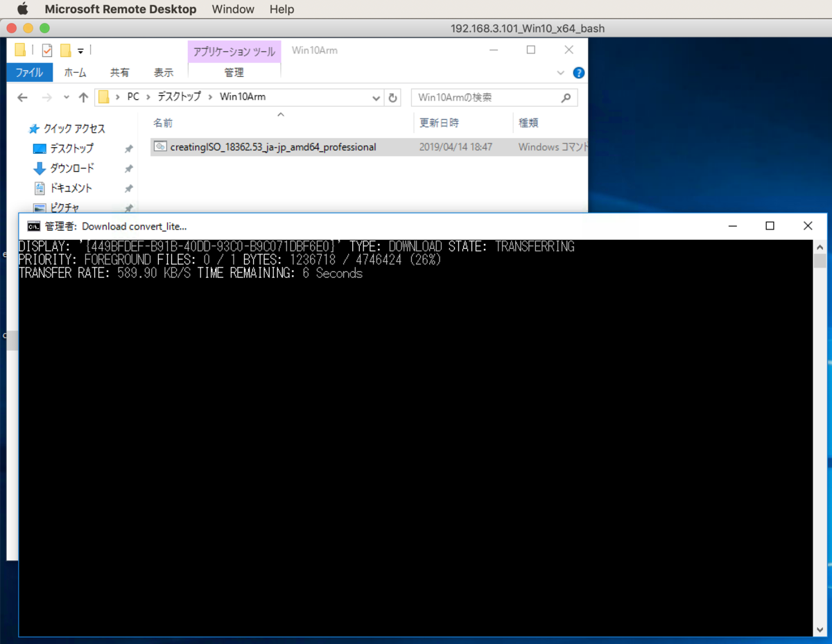Switch to the ホーム ribbon tab

coord(75,72)
